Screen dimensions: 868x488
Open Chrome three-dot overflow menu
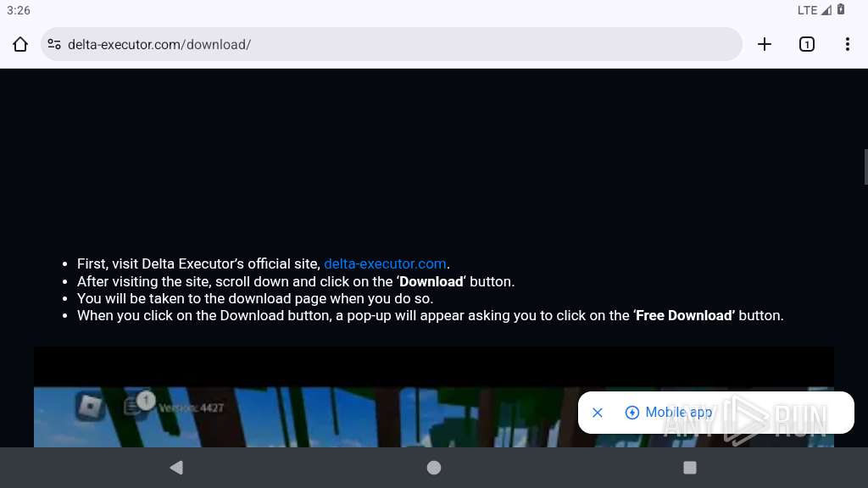tap(848, 44)
